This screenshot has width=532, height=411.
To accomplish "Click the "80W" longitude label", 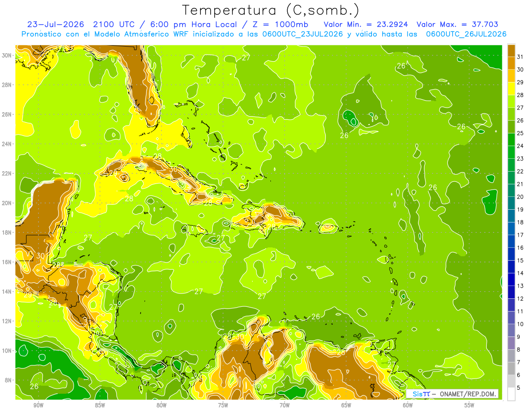I will (x=161, y=406).
